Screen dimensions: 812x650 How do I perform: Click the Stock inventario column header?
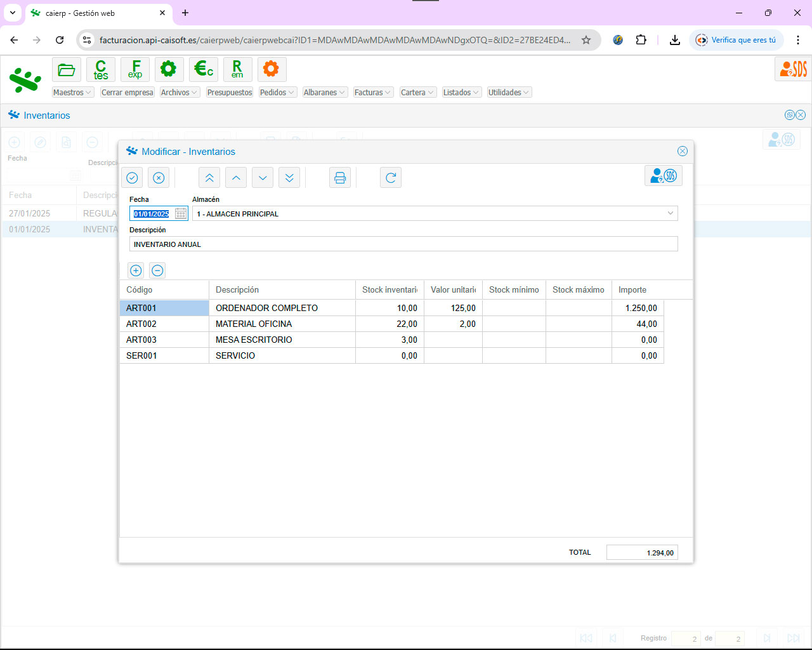pos(390,289)
